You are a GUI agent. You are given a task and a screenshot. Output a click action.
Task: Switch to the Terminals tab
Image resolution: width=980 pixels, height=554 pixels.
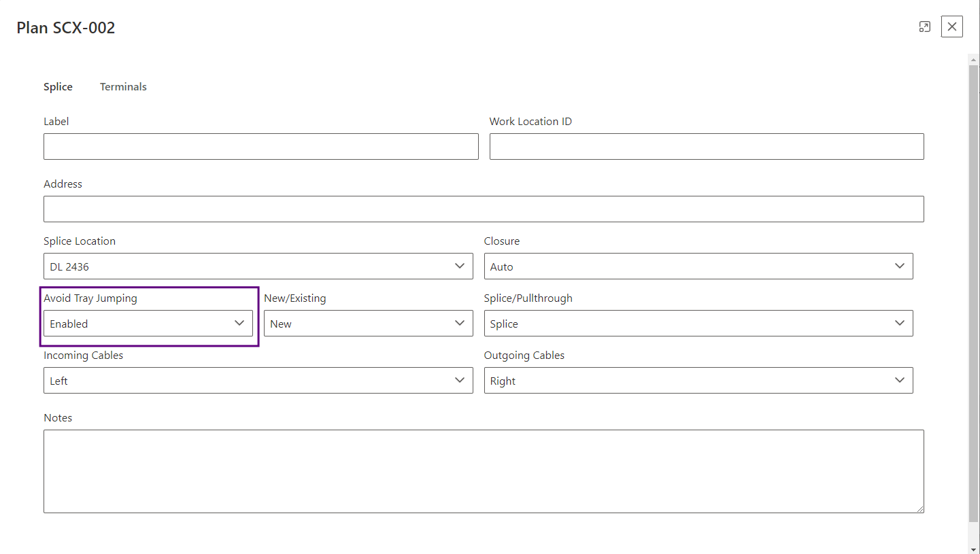tap(123, 87)
